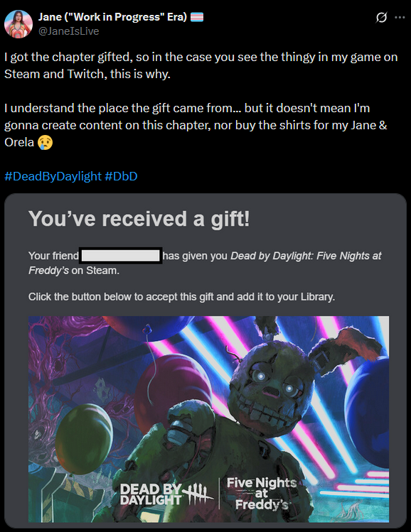Click the Dead by Daylight logo in image
The image size is (411, 532).
coord(166,494)
